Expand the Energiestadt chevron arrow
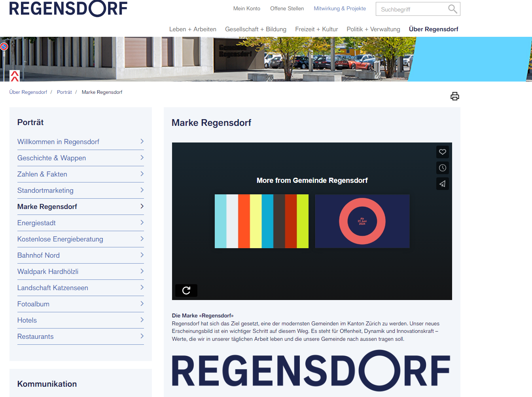The height and width of the screenshot is (397, 532). [142, 222]
